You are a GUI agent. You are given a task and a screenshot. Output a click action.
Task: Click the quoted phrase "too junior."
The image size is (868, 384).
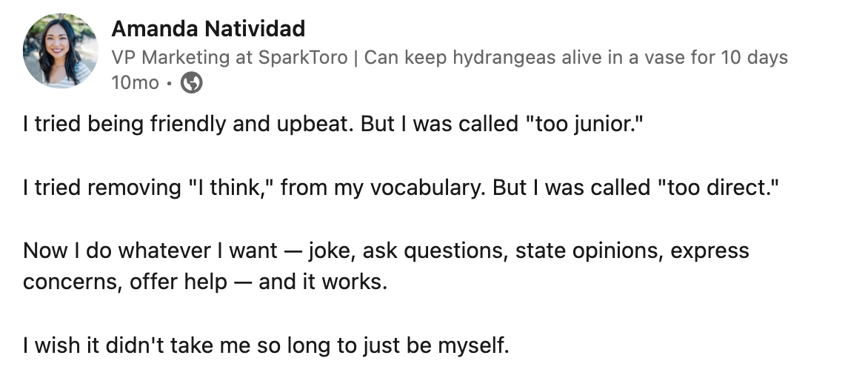click(x=584, y=124)
